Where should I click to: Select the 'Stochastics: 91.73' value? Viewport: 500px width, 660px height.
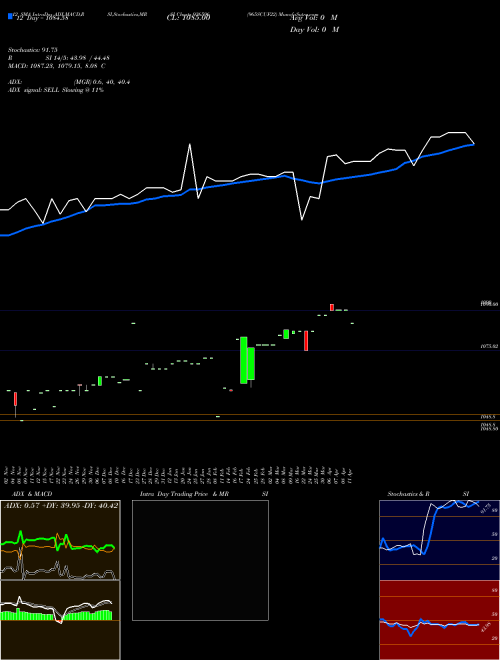(x=33, y=50)
